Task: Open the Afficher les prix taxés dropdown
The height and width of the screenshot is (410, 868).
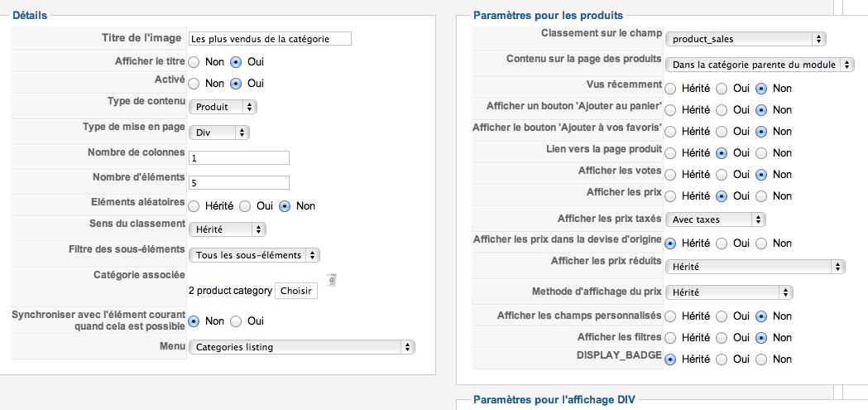Action: coord(715,219)
